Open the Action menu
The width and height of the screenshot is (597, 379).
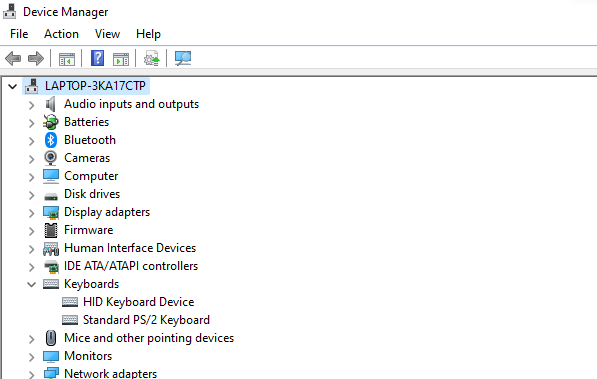coord(61,34)
